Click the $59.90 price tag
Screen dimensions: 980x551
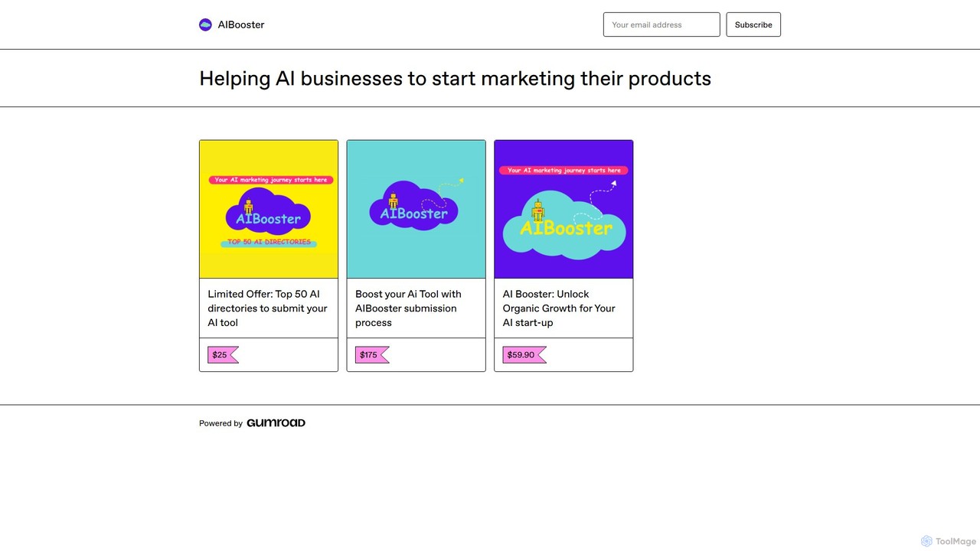tap(524, 355)
